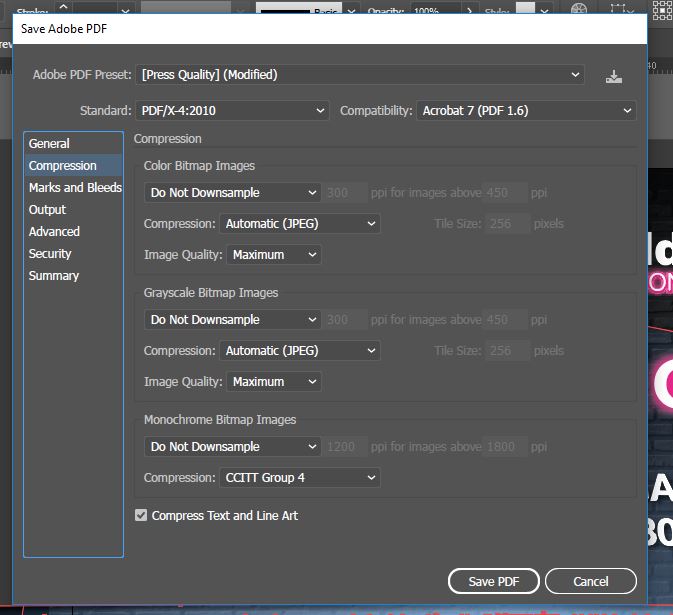Open Grayscale Image Quality Maximum dropdown

pos(274,382)
